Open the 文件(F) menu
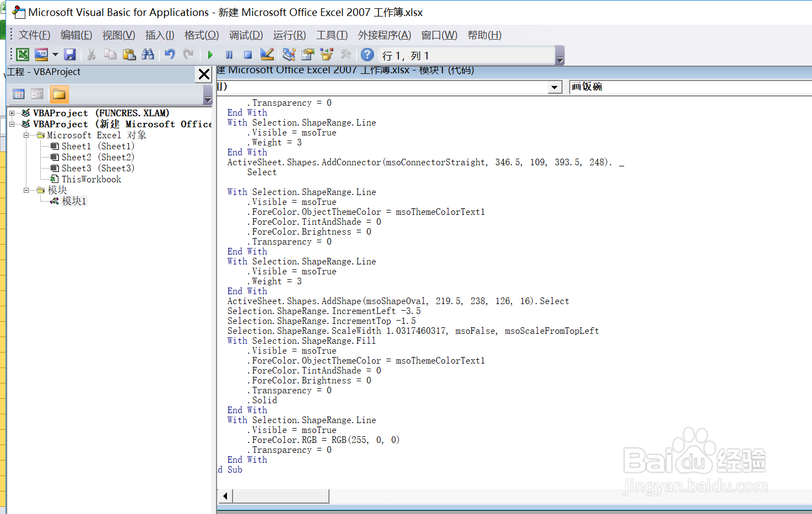This screenshot has height=514, width=812. point(34,35)
